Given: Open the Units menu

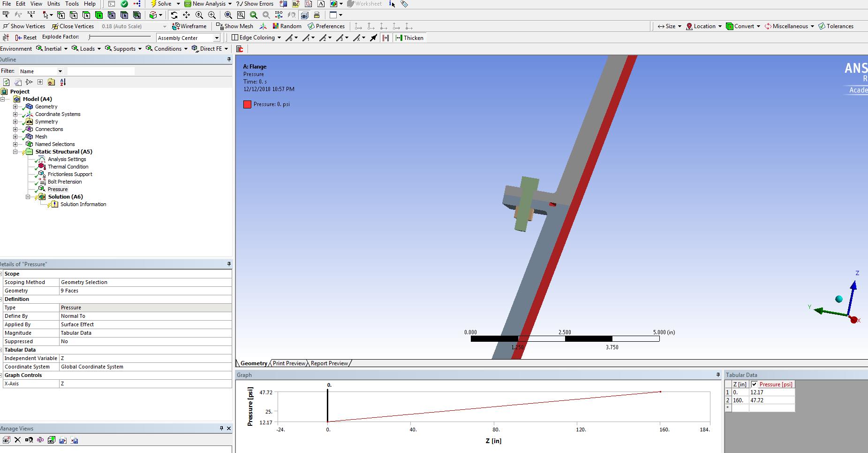Looking at the screenshot, I should point(54,3).
